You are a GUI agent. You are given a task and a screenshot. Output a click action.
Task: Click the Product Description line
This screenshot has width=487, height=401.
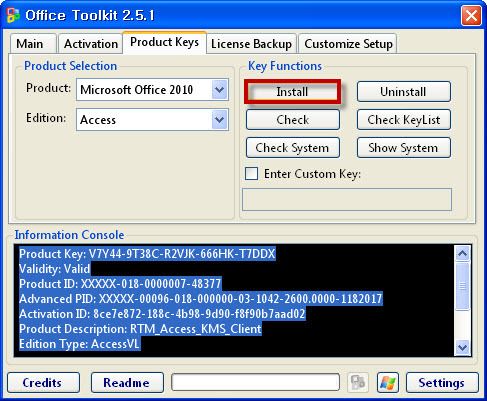coord(140,329)
